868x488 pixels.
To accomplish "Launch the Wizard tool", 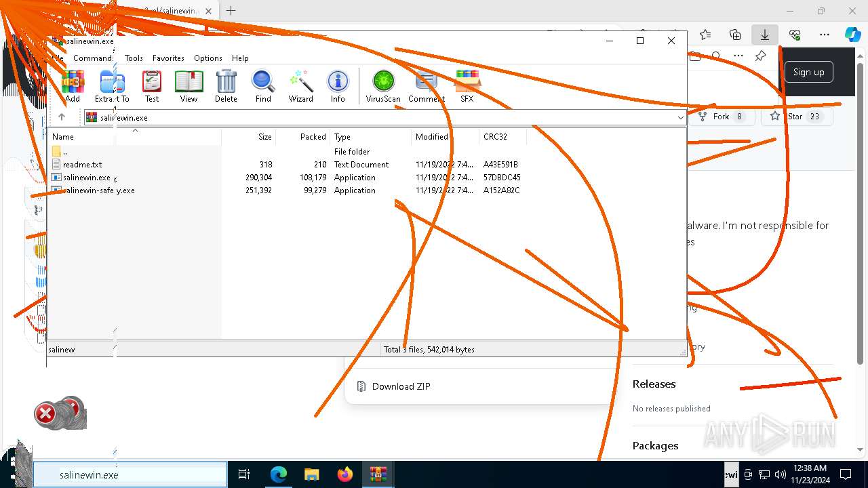I will point(300,86).
